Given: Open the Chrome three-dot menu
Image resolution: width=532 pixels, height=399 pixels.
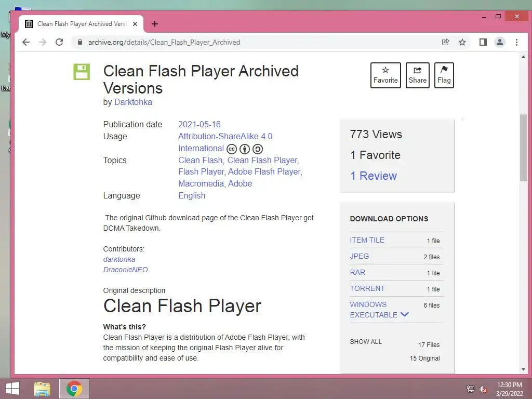Looking at the screenshot, I should [516, 42].
